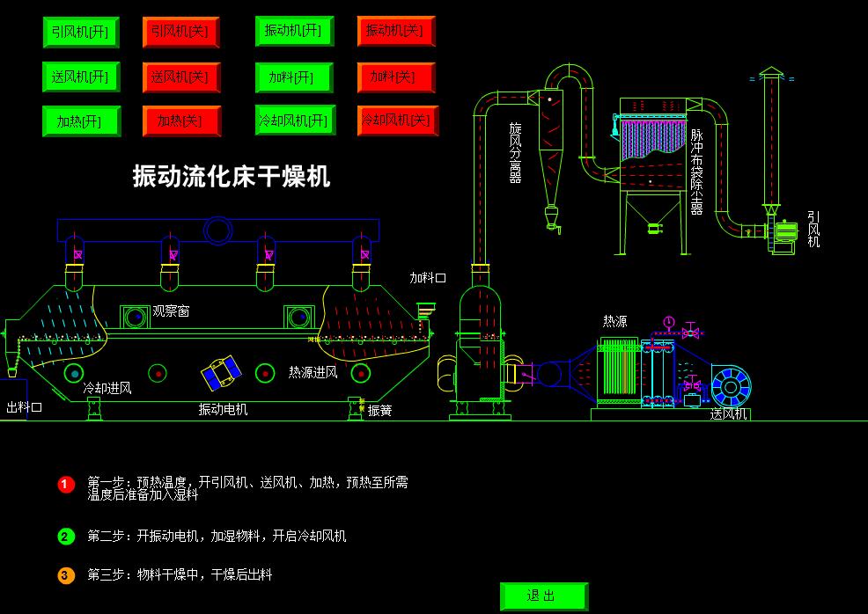The height and width of the screenshot is (614, 868).
Task: Switch on cooling fan 冷却风机[开]
Action: point(296,120)
